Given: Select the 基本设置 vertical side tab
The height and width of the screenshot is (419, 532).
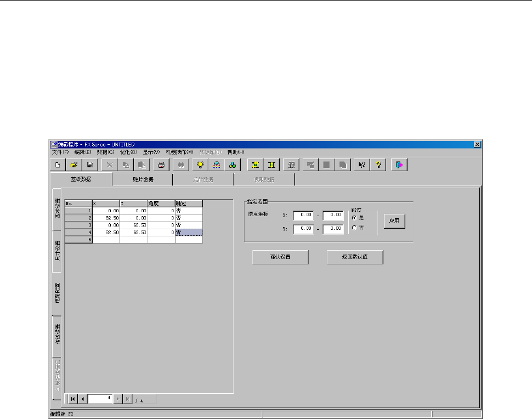Looking at the screenshot, I should pyautogui.click(x=58, y=208).
